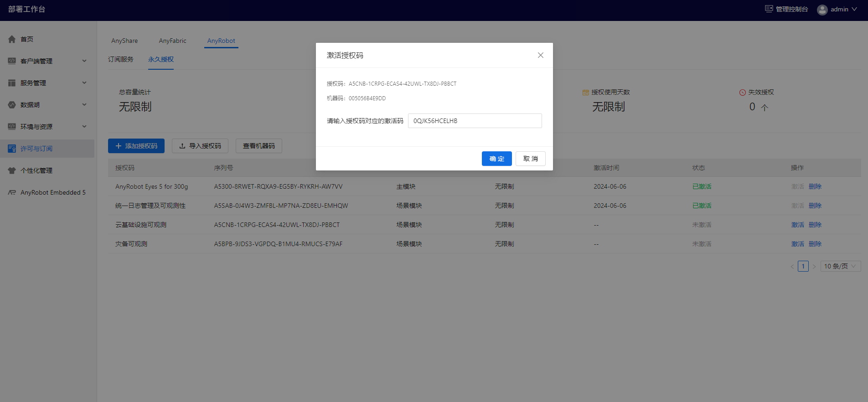Viewport: 868px width, 402px height.
Task: Click the 添加授权码 button
Action: (136, 146)
